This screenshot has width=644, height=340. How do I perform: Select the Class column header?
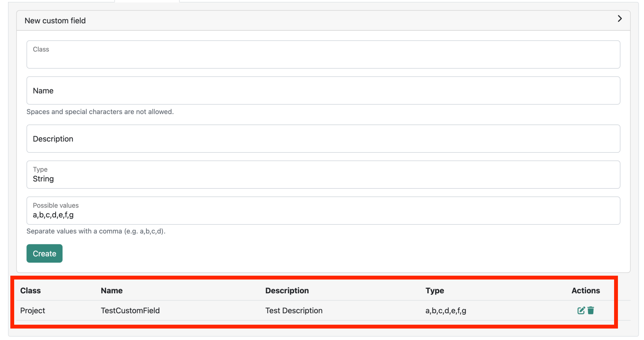pos(30,291)
